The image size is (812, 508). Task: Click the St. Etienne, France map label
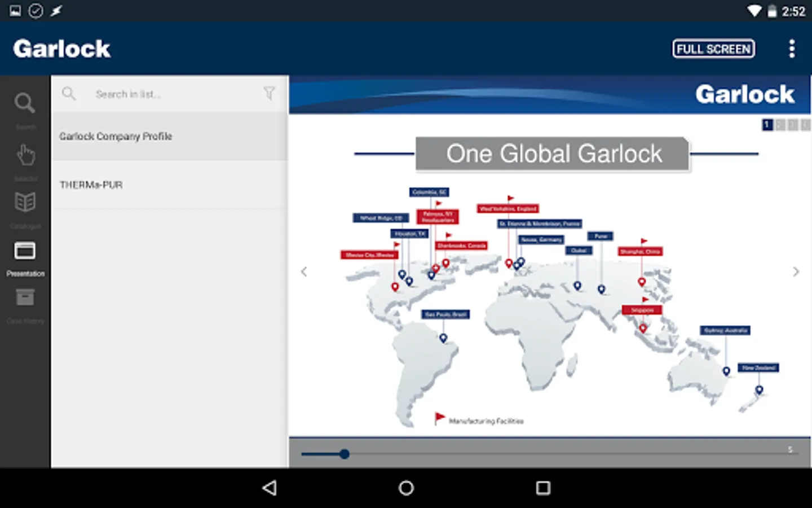click(539, 224)
